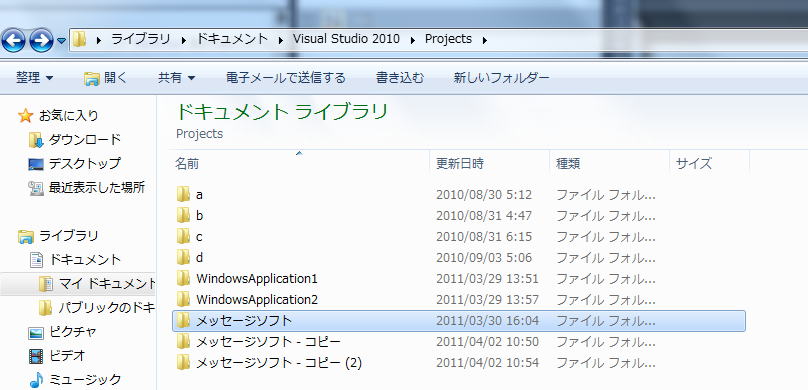The image size is (808, 390).
Task: Expand the arrow after Visual Studio 2010 breadcrumb
Action: click(x=413, y=40)
